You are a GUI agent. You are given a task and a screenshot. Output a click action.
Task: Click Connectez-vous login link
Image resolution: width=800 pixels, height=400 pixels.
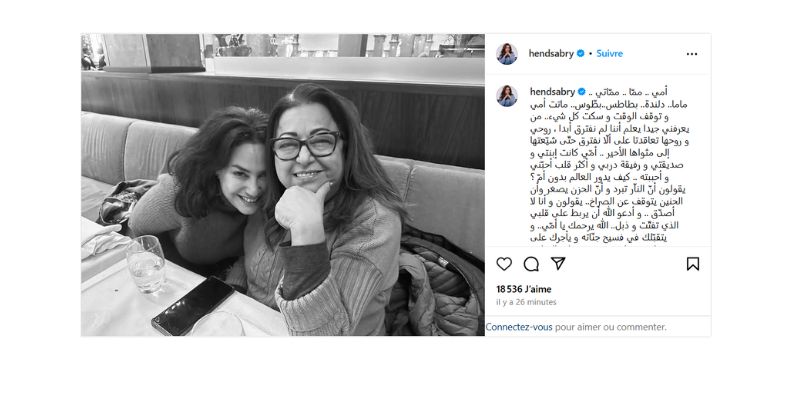[x=519, y=327]
